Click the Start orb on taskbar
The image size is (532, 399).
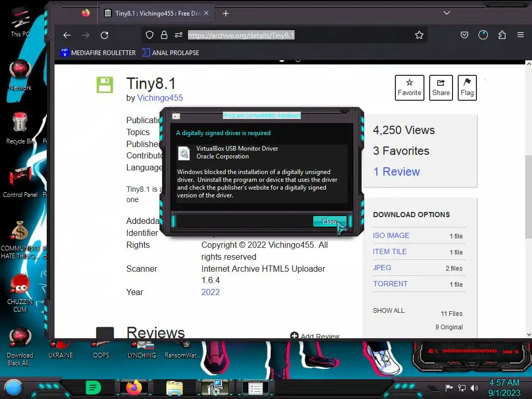point(14,388)
